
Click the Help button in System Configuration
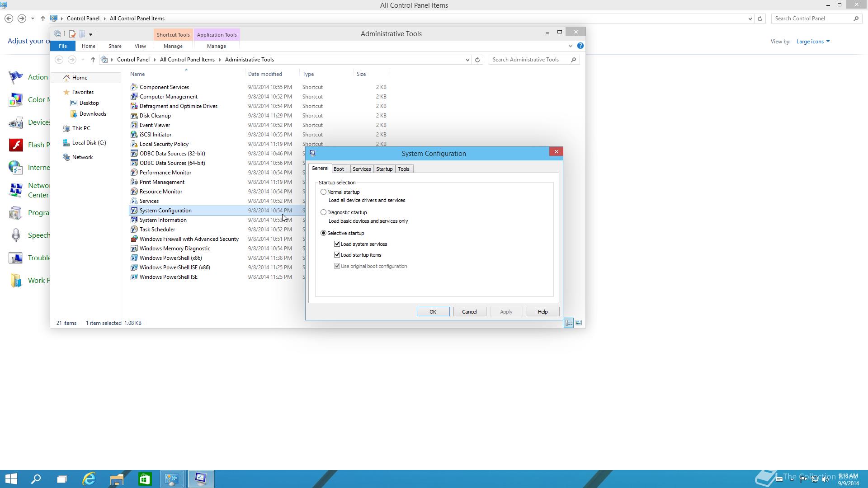point(543,312)
